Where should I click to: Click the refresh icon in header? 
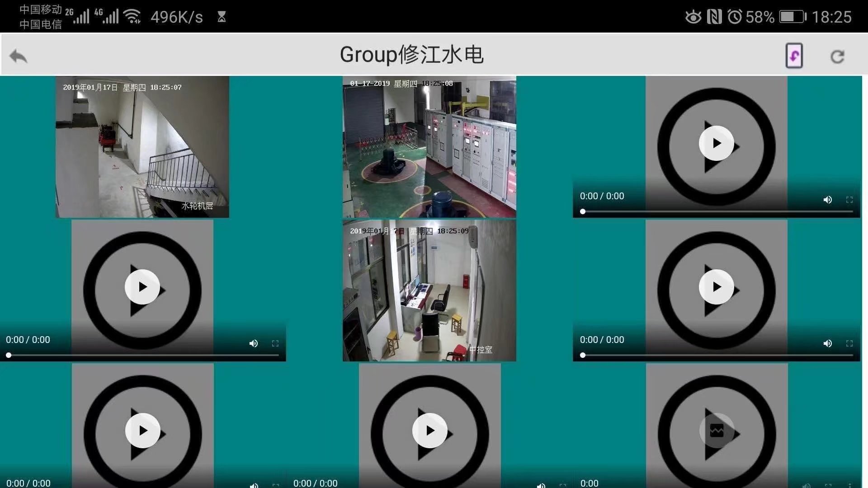[x=837, y=56]
